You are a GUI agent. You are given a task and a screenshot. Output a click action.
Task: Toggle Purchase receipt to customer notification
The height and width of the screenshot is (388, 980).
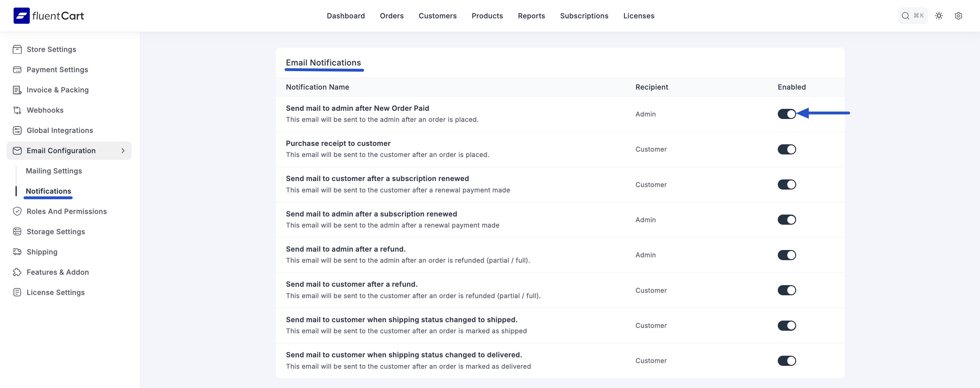coord(786,149)
